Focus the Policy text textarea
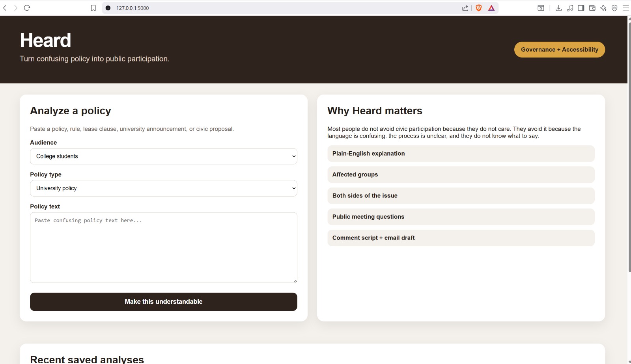The image size is (631, 364). tap(164, 248)
